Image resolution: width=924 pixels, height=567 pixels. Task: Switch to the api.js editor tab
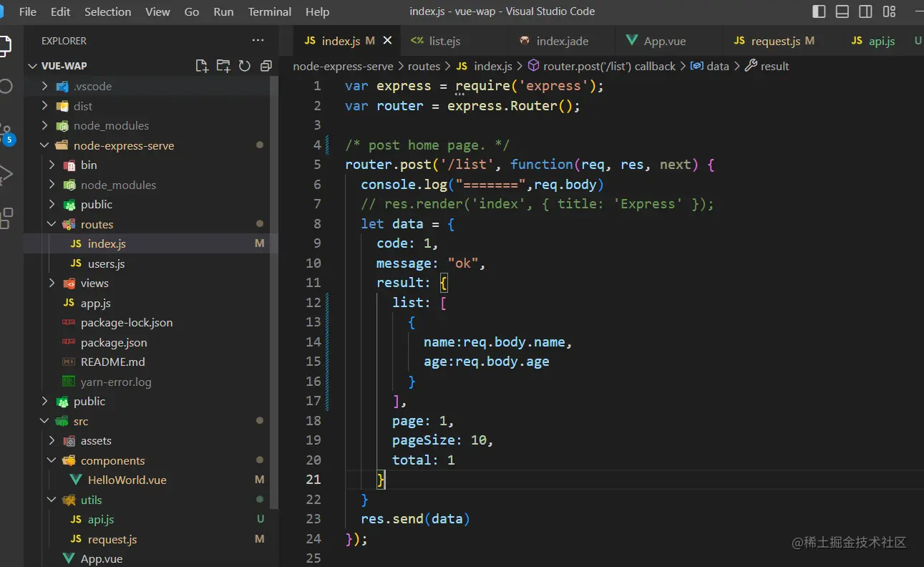[881, 41]
